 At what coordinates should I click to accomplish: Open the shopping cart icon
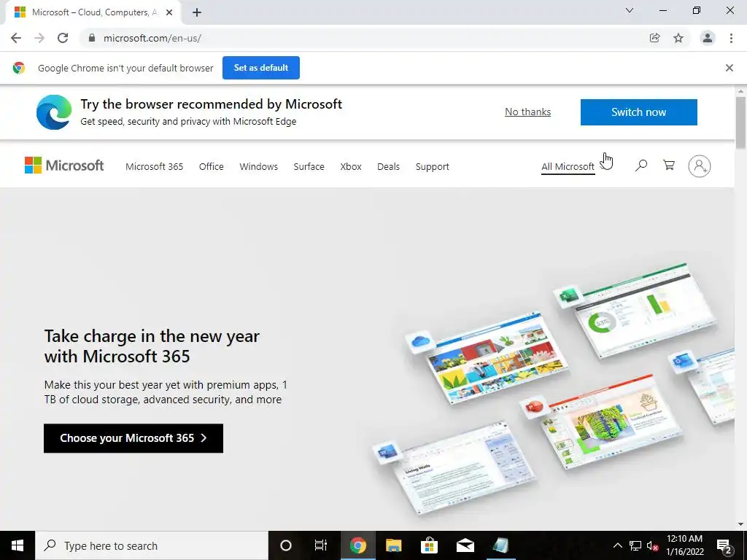click(669, 166)
